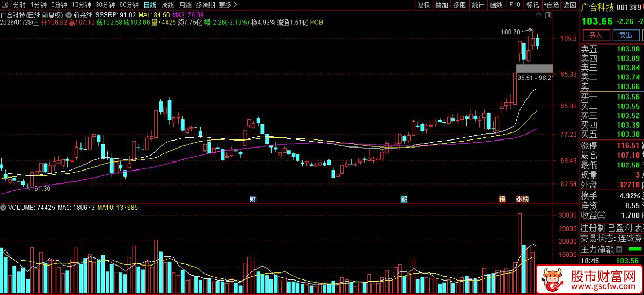Viewport: 644px width, 295px height.
Task: Click the 买二 price 103.55
Action: point(628,106)
